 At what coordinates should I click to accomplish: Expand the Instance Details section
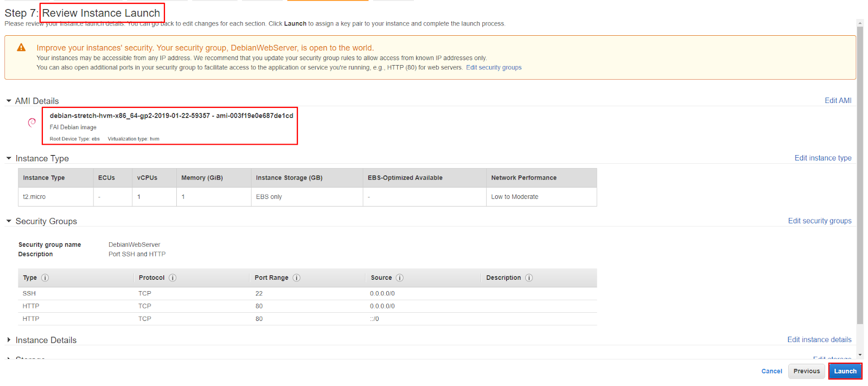pos(9,340)
